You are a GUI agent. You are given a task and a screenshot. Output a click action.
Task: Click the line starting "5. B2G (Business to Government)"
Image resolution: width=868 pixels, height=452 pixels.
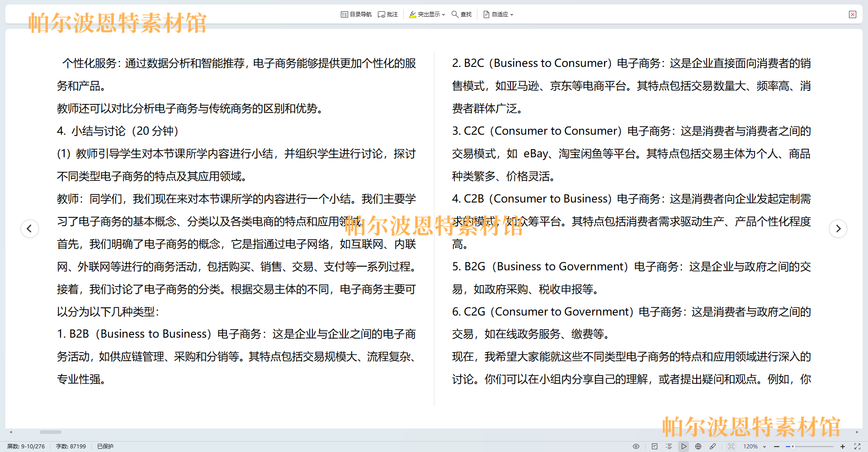[632, 267]
